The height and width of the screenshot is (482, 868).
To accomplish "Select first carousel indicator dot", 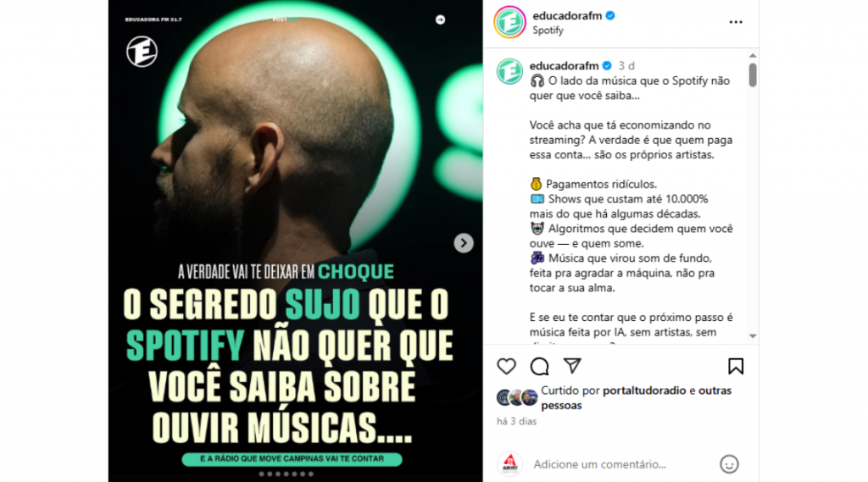I will (x=261, y=474).
